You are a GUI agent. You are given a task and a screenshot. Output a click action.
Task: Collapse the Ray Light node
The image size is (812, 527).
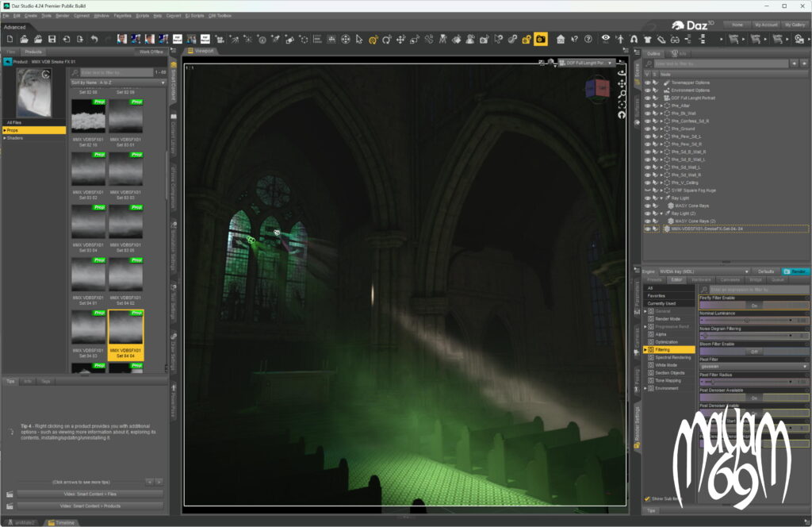661,198
